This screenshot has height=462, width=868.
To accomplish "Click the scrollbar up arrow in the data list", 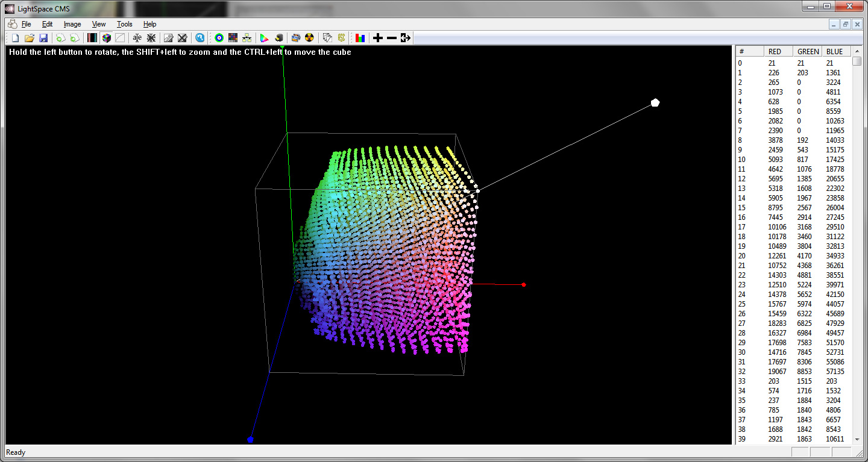I will click(x=857, y=52).
